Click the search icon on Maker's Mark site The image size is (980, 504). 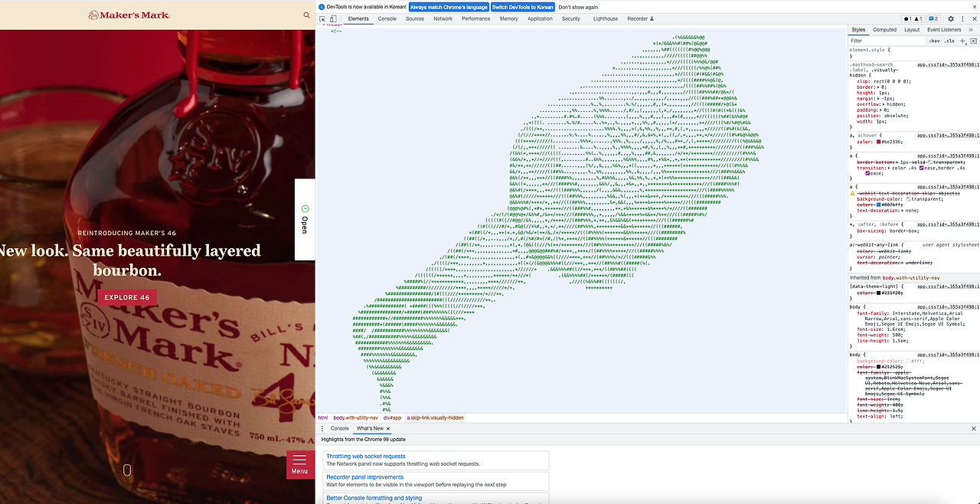point(307,15)
